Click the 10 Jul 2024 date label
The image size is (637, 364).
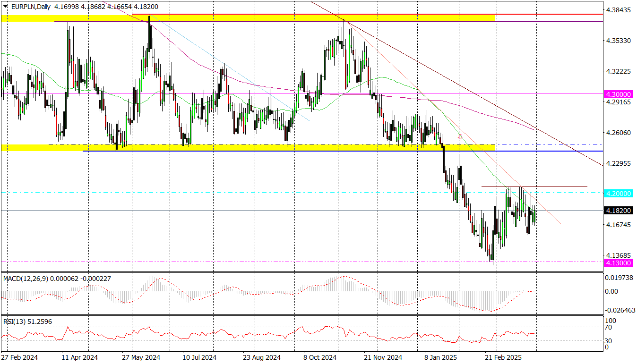pos(199,358)
